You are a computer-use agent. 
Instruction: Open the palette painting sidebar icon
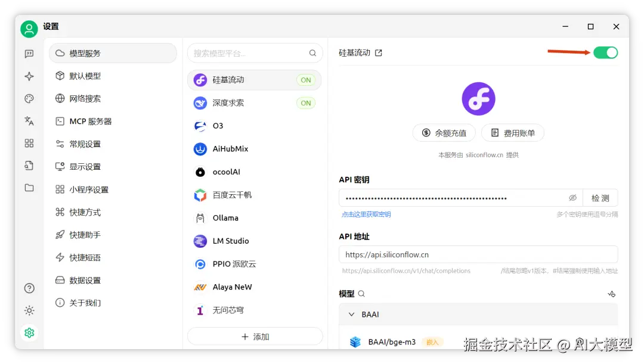tap(29, 98)
